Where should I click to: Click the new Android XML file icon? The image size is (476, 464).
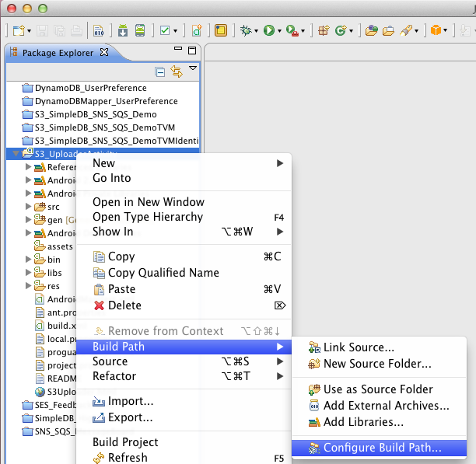pos(197,30)
